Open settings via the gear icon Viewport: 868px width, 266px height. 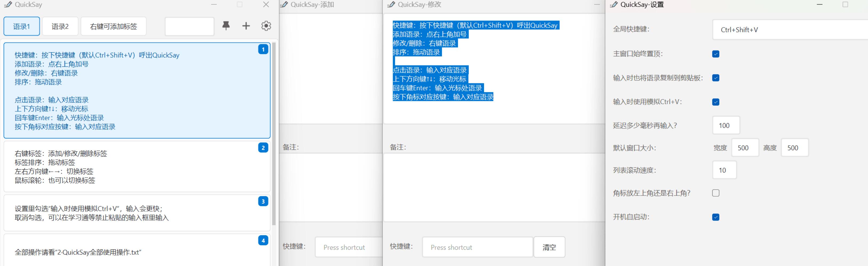(266, 26)
